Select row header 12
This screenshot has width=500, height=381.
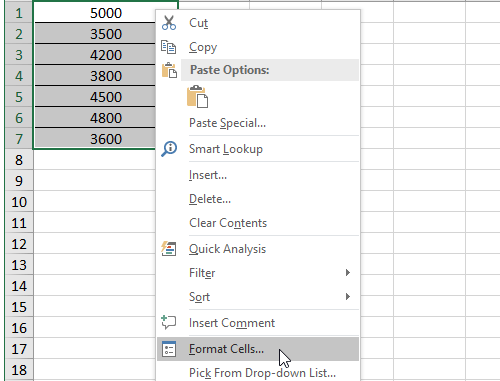pos(19,244)
